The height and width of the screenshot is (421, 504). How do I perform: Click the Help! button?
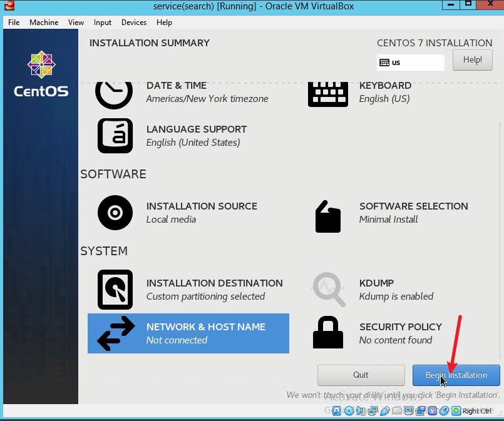(x=473, y=60)
